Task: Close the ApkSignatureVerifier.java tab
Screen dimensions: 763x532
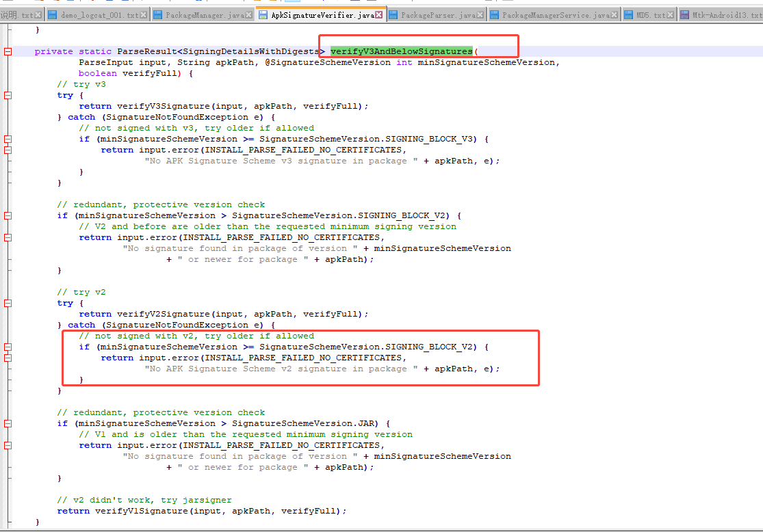Action: (x=378, y=15)
